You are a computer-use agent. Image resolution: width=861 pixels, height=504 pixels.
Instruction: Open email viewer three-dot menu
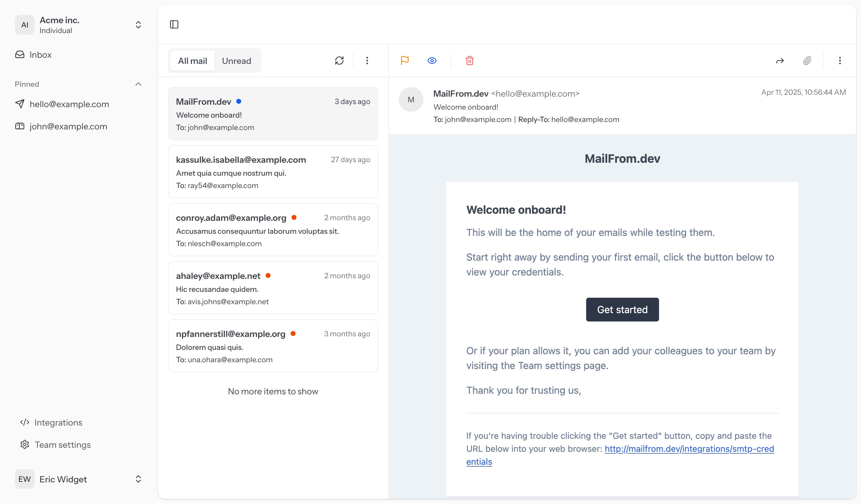coord(839,61)
